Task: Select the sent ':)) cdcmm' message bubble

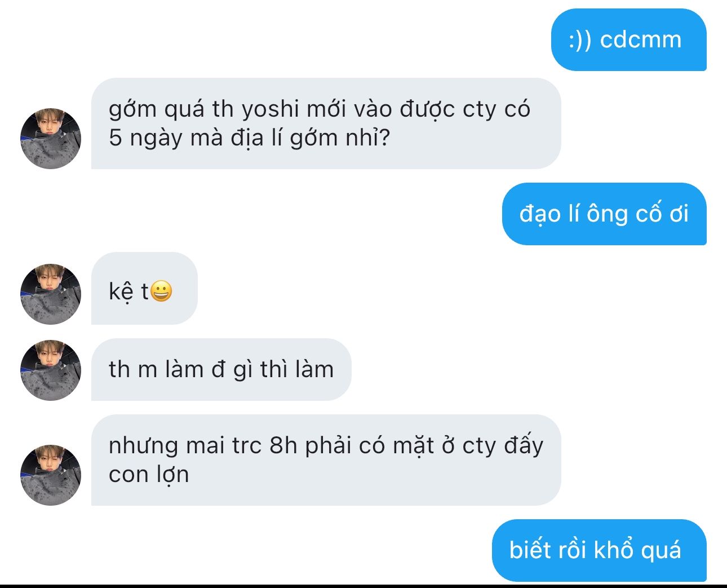Action: coord(628,40)
